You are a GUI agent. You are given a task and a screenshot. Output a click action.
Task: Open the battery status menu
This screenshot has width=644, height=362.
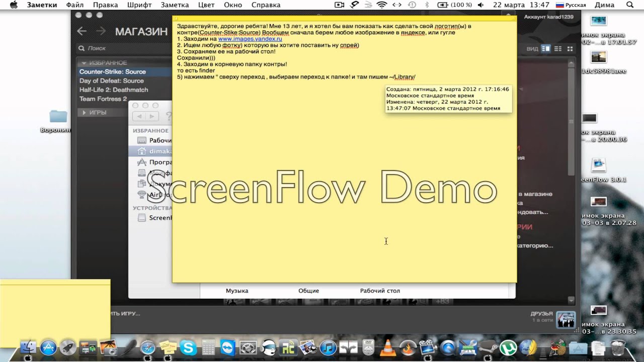tap(454, 5)
